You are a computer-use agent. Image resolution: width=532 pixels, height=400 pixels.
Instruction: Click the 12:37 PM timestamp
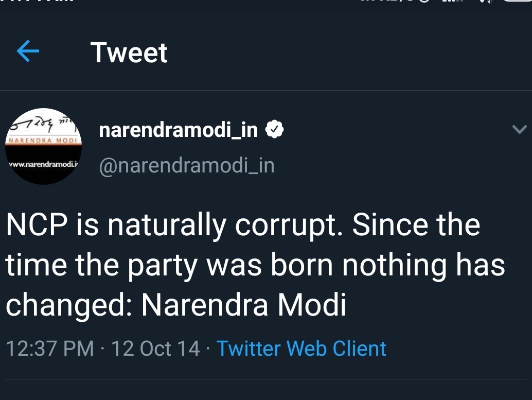coord(50,349)
